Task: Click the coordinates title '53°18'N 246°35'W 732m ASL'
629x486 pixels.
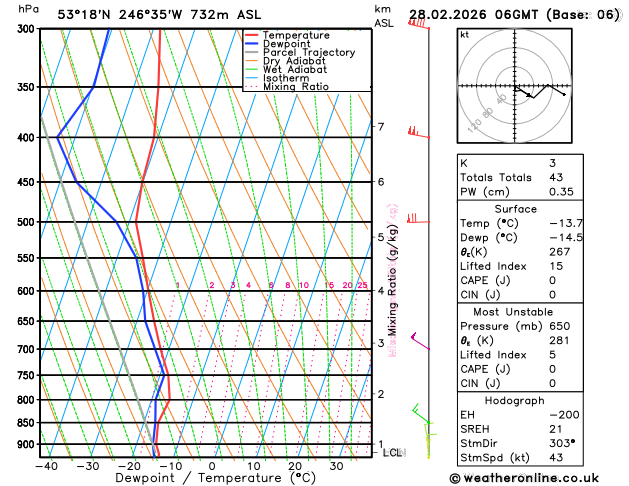Action: (159, 15)
